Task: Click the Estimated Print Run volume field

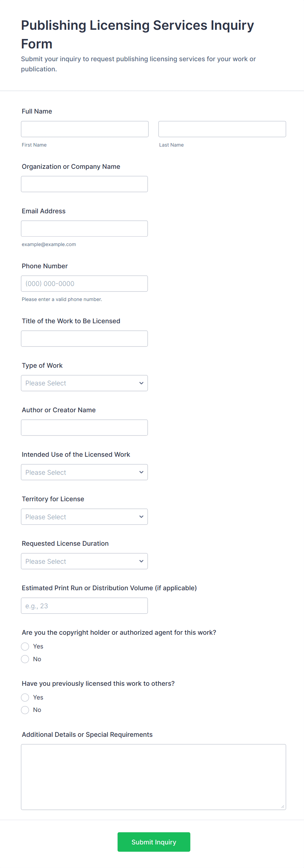Action: point(84,606)
